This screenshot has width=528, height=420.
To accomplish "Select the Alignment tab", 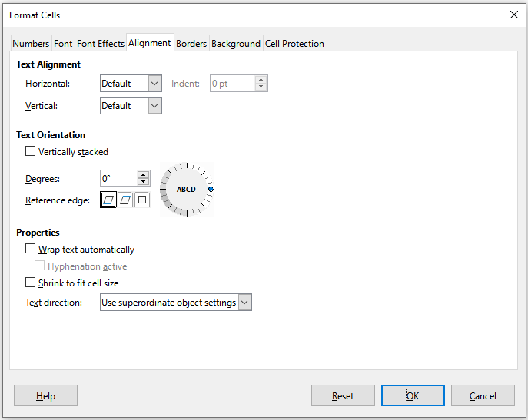I will tap(150, 43).
